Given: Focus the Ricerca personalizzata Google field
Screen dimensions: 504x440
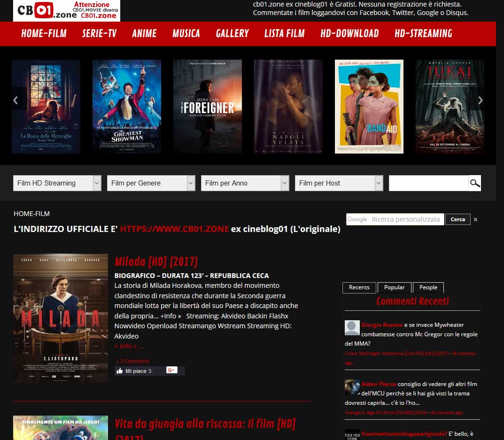Looking at the screenshot, I should pos(395,219).
